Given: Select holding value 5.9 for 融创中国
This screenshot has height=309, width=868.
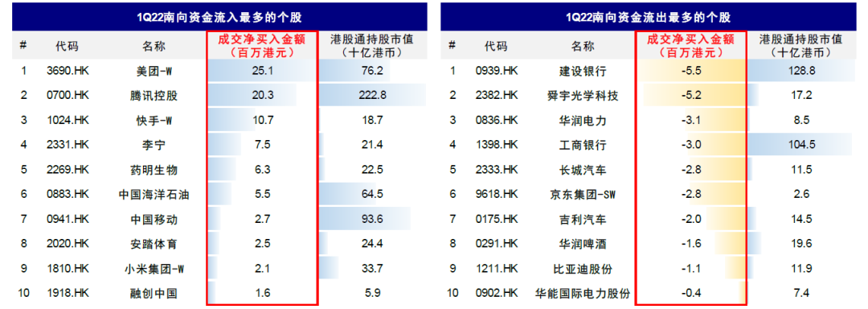Looking at the screenshot, I should pos(372,294).
